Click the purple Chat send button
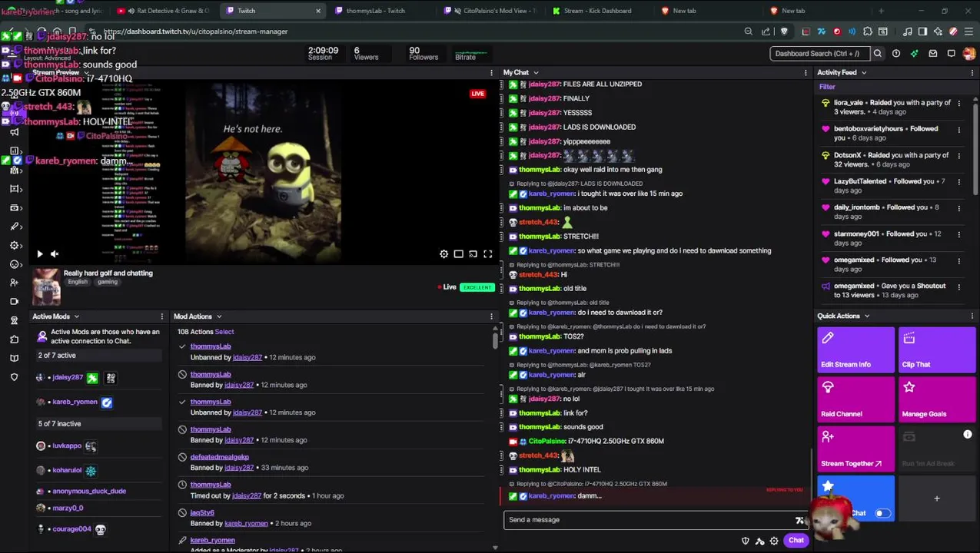980x553 pixels. pos(796,541)
